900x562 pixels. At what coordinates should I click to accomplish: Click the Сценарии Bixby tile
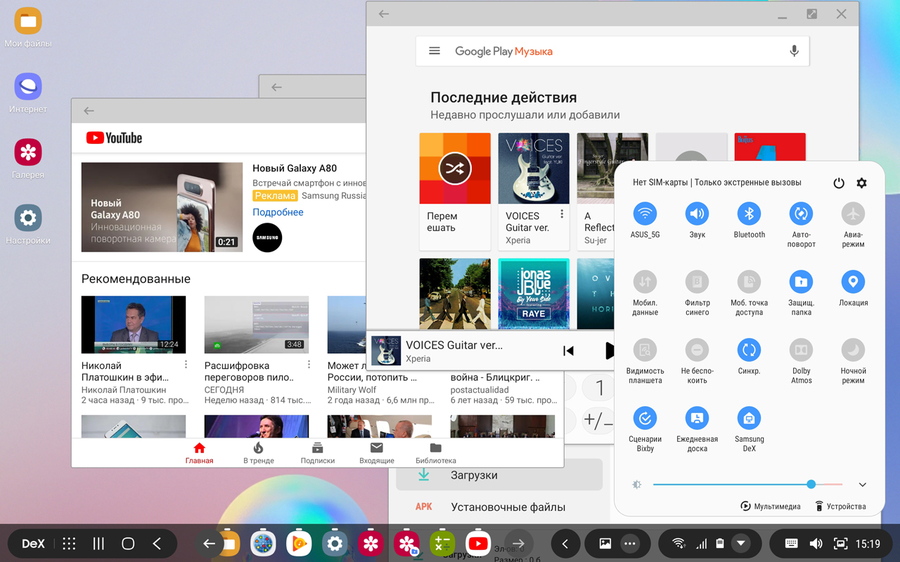coord(645,418)
